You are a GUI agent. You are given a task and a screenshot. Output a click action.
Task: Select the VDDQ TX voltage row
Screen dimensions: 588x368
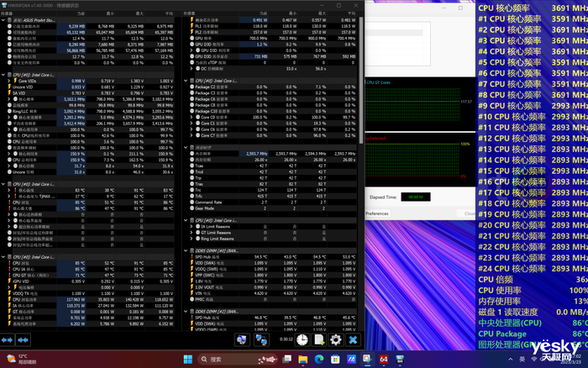tap(87, 293)
